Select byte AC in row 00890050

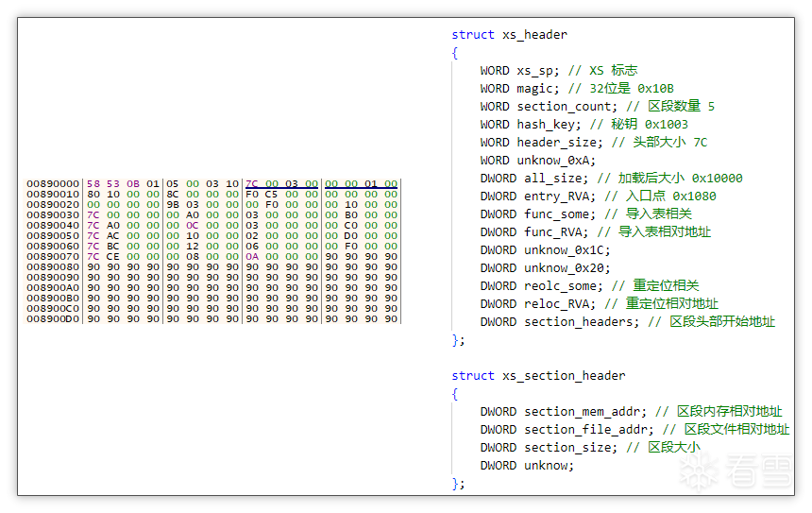(x=113, y=236)
